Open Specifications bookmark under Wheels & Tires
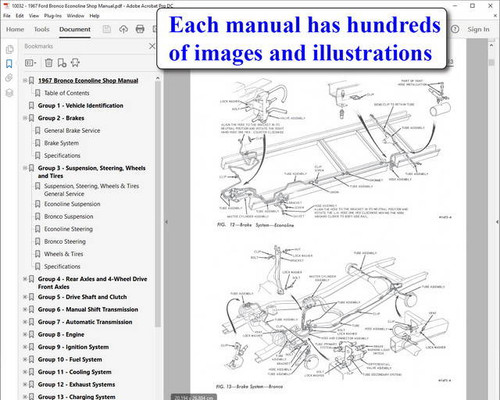 click(x=62, y=267)
